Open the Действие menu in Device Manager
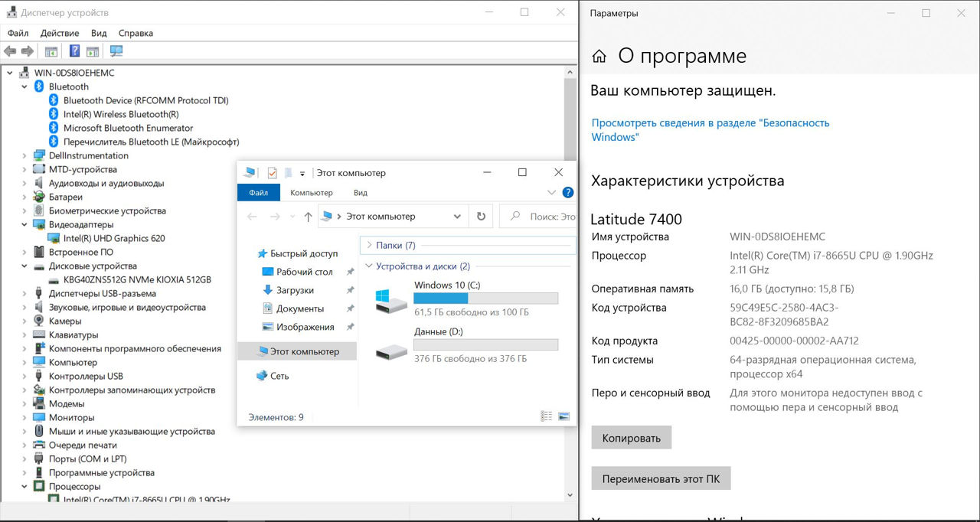Viewport: 980px width, 522px height. point(60,33)
